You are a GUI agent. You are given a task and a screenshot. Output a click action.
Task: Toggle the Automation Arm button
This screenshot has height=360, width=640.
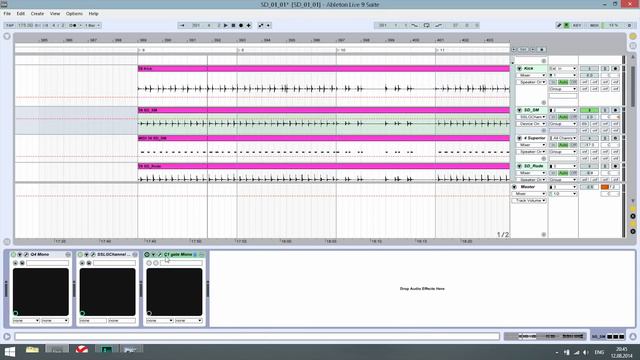(261, 25)
